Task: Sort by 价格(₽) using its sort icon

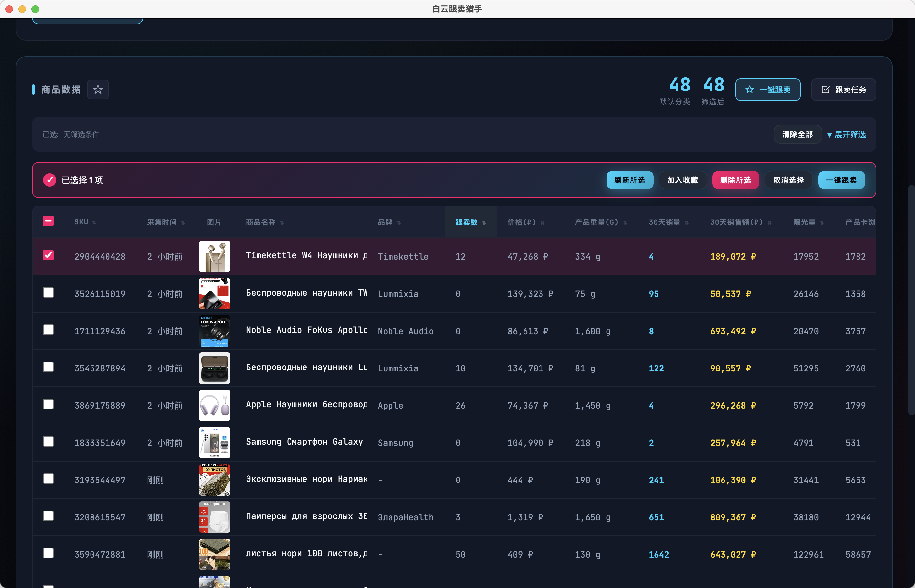Action: click(542, 222)
